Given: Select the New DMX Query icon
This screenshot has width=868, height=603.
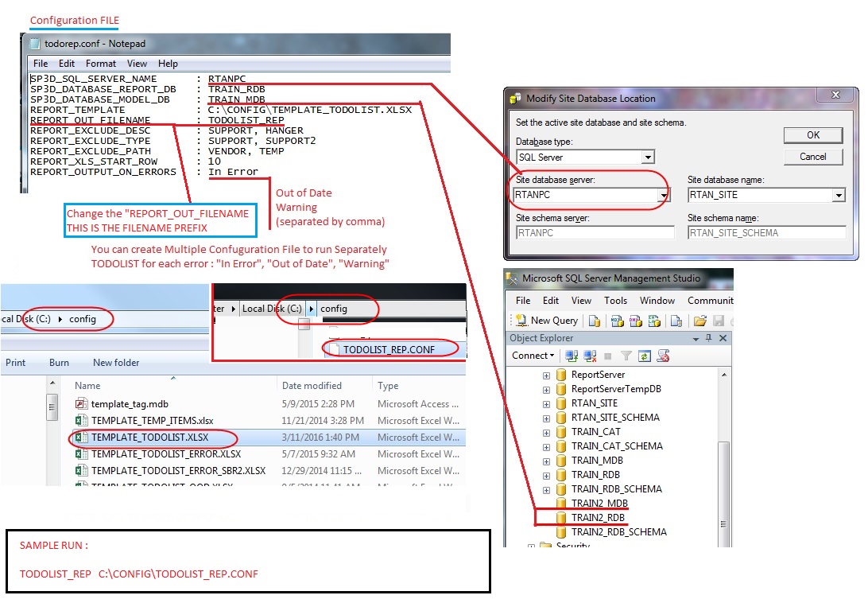Looking at the screenshot, I should coord(636,321).
